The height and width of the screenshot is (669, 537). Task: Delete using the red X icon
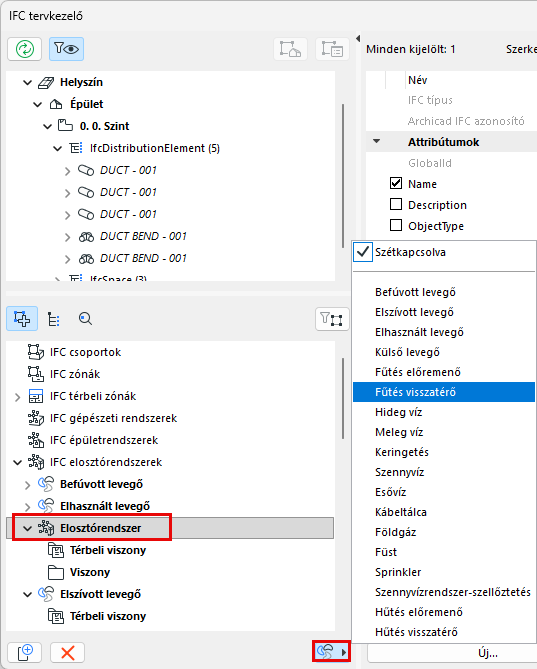point(67,652)
